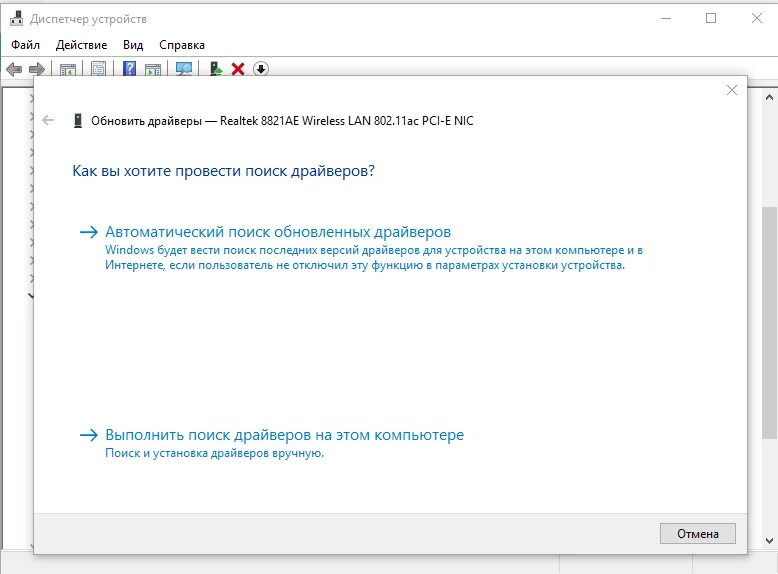778x574 pixels.
Task: Click the scrollbar down arrow in Device Manager
Action: click(769, 541)
